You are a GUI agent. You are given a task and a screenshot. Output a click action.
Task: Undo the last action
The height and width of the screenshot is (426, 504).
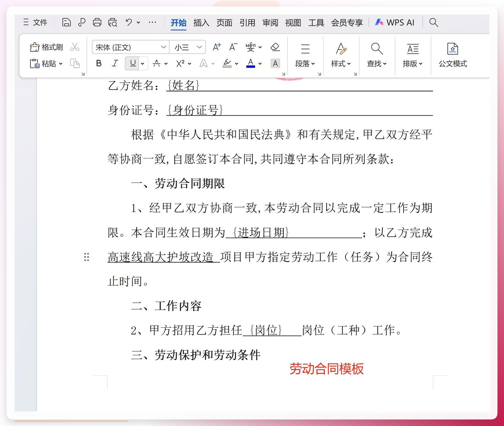point(129,23)
